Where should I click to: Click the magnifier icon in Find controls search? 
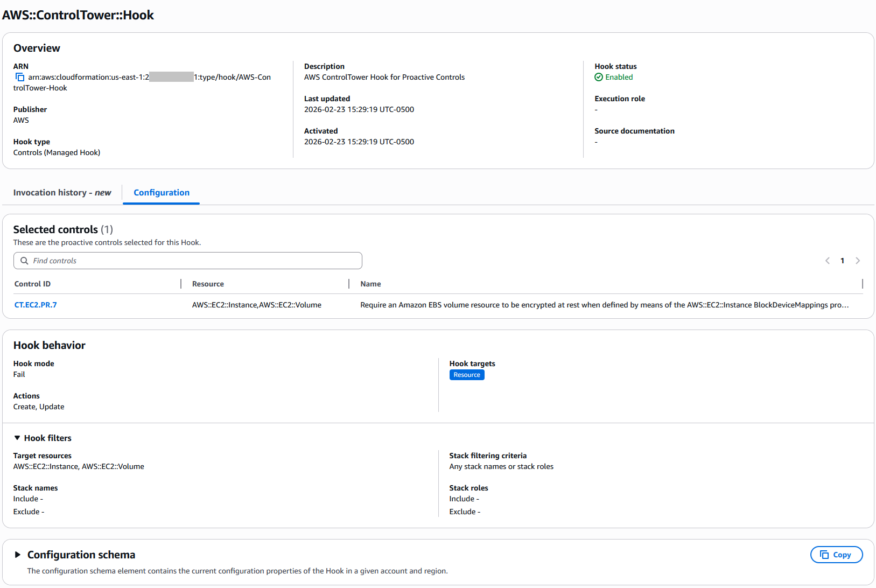click(24, 261)
